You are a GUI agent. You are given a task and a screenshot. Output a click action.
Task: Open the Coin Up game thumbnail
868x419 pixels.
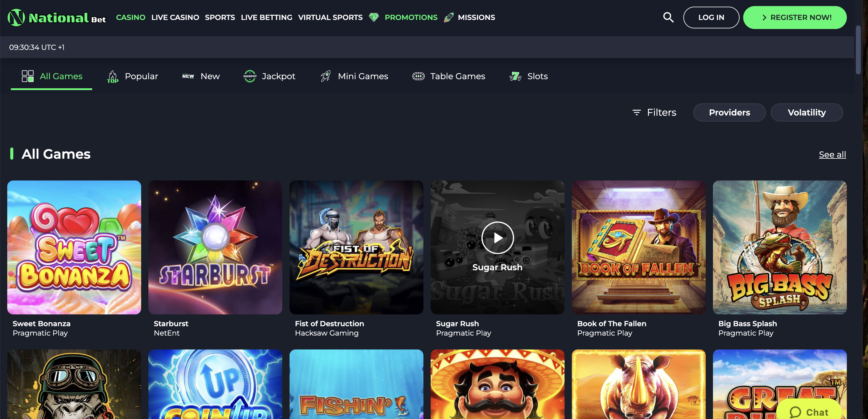(215, 384)
